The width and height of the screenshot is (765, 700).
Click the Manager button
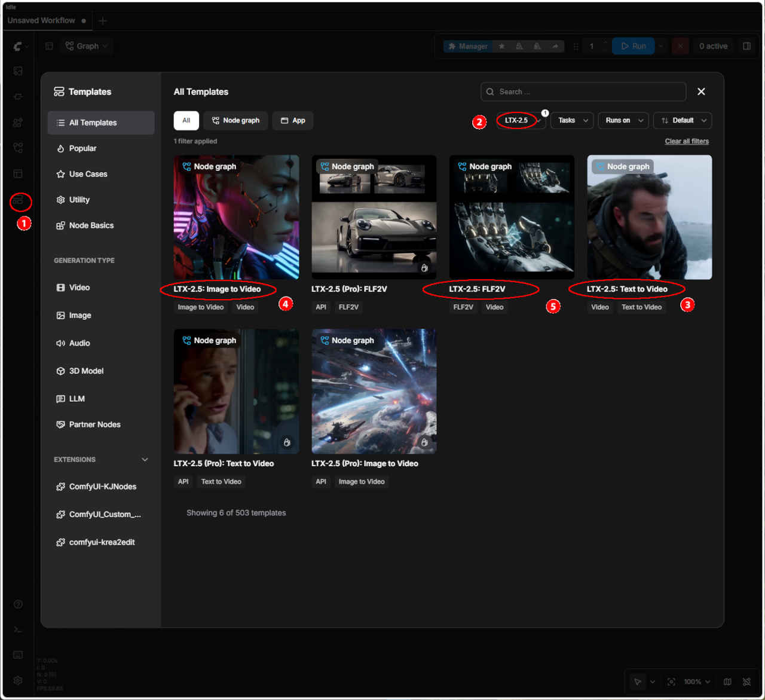click(x=468, y=46)
